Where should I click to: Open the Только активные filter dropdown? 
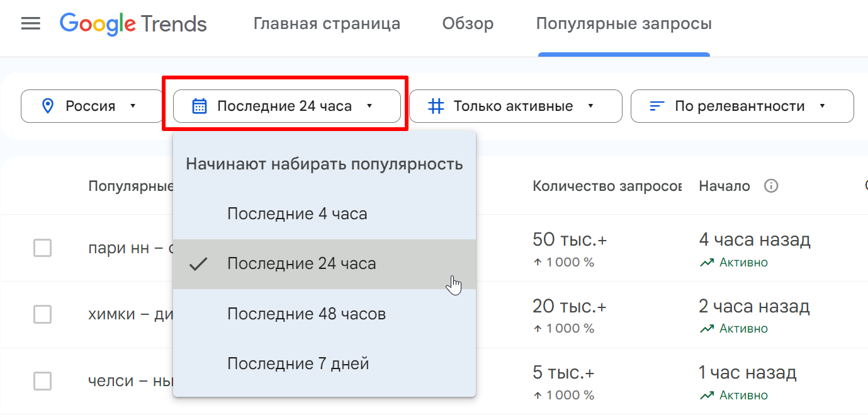[515, 106]
